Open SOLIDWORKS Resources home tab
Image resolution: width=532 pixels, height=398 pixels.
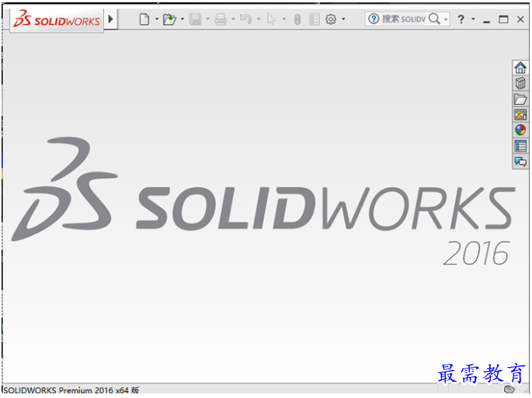tap(520, 67)
